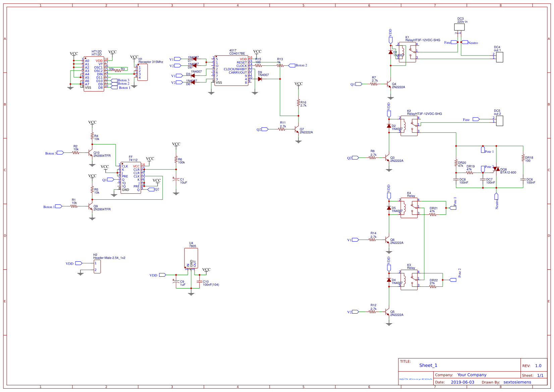
Task: Click resistor DR22 27k symbol
Action: pyautogui.click(x=433, y=287)
